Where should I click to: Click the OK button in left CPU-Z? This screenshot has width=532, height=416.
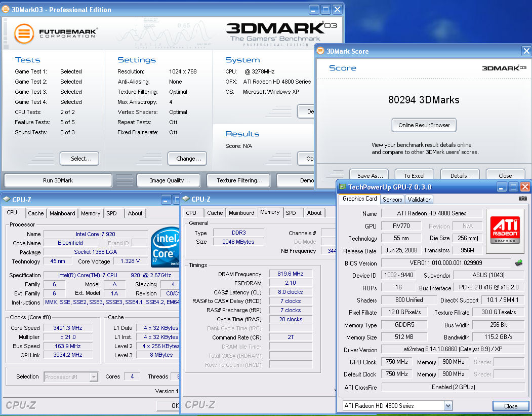pos(169,405)
